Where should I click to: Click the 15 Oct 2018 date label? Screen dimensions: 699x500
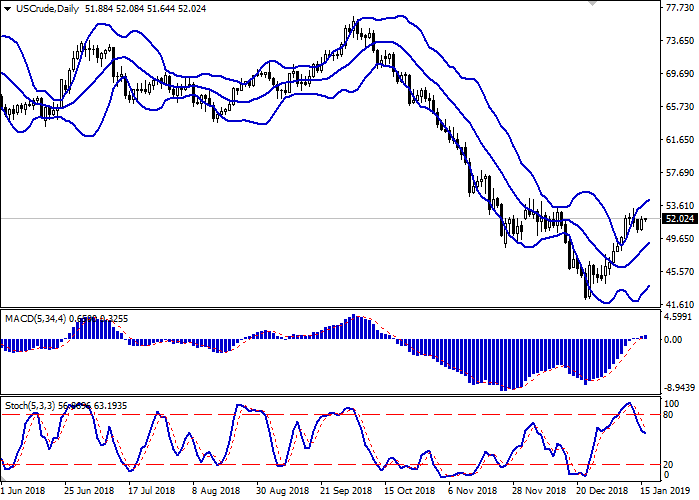click(x=411, y=491)
